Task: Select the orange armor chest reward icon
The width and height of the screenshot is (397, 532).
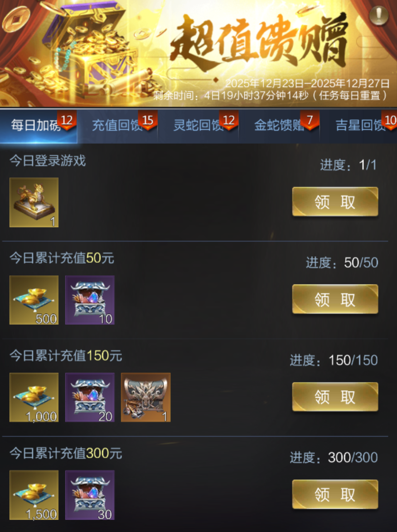Action: pyautogui.click(x=146, y=397)
